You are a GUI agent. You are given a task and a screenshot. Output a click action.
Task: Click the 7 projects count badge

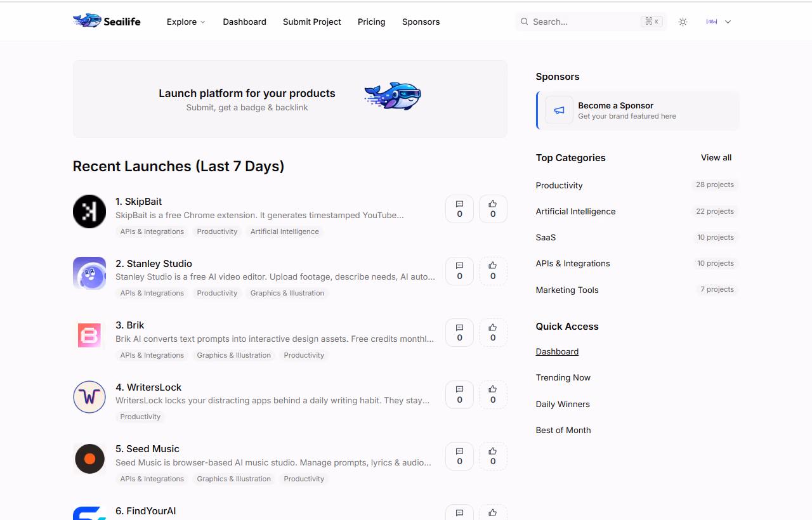717,289
